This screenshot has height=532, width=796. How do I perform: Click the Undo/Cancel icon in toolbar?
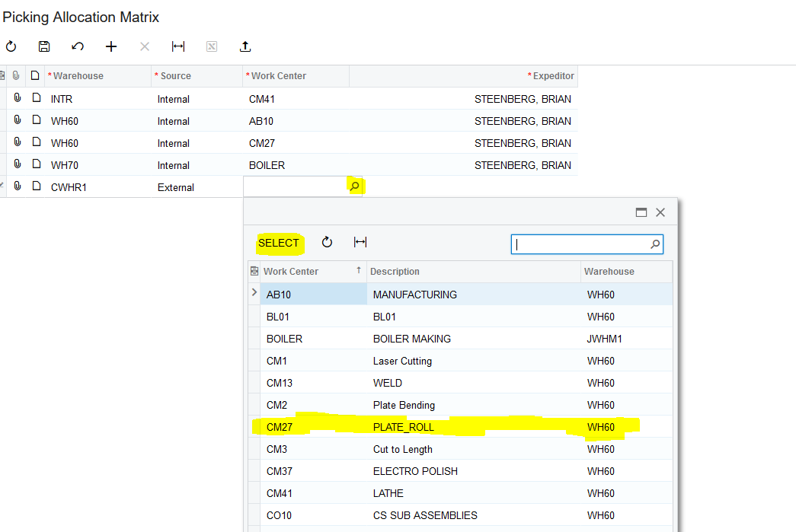click(x=78, y=46)
